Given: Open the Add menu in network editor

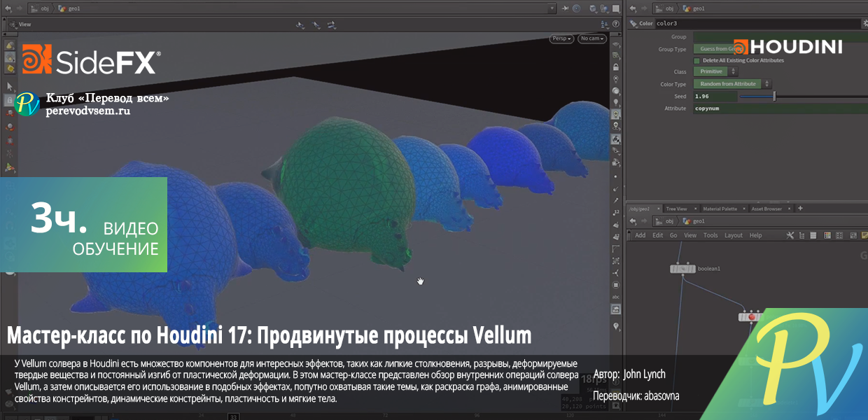Looking at the screenshot, I should coord(640,235).
